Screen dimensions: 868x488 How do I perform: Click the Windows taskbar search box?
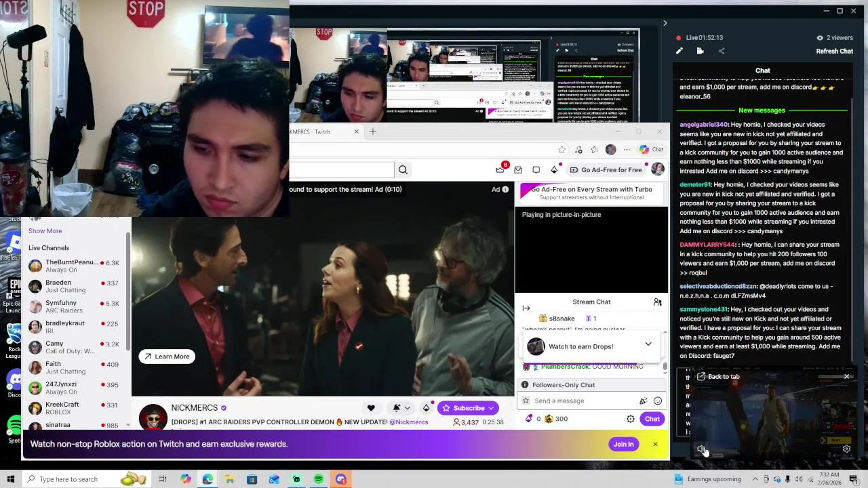click(x=86, y=479)
